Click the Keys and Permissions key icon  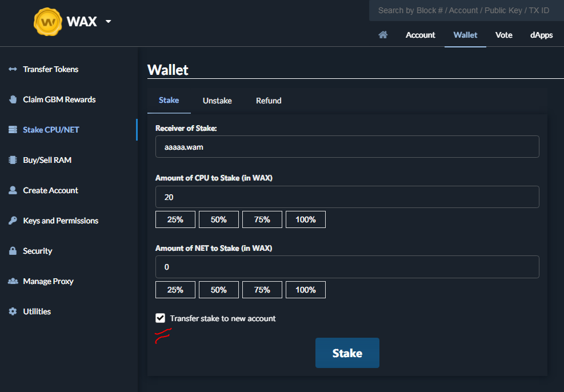click(13, 221)
